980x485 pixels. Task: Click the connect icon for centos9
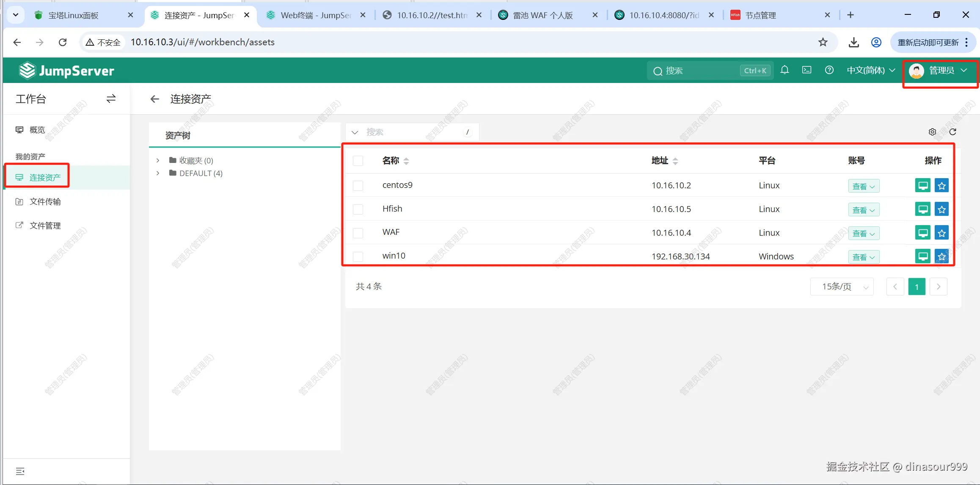(922, 185)
